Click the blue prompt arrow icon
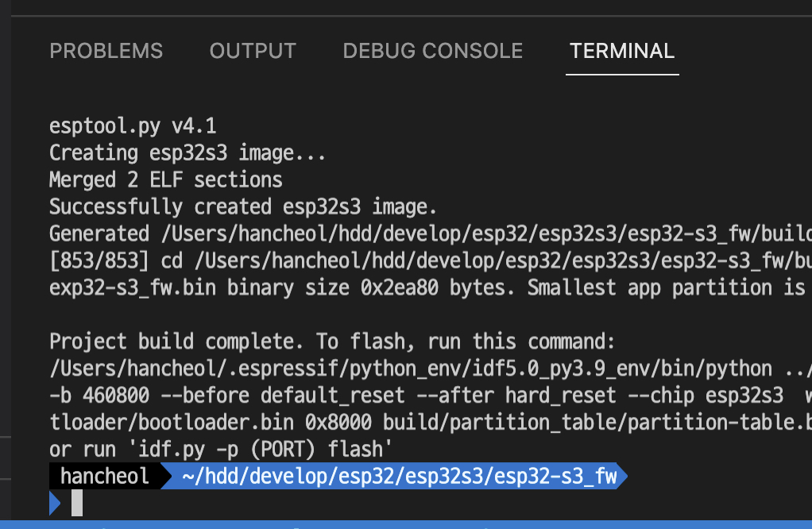Screen dimensions: 812x529 coord(55,503)
